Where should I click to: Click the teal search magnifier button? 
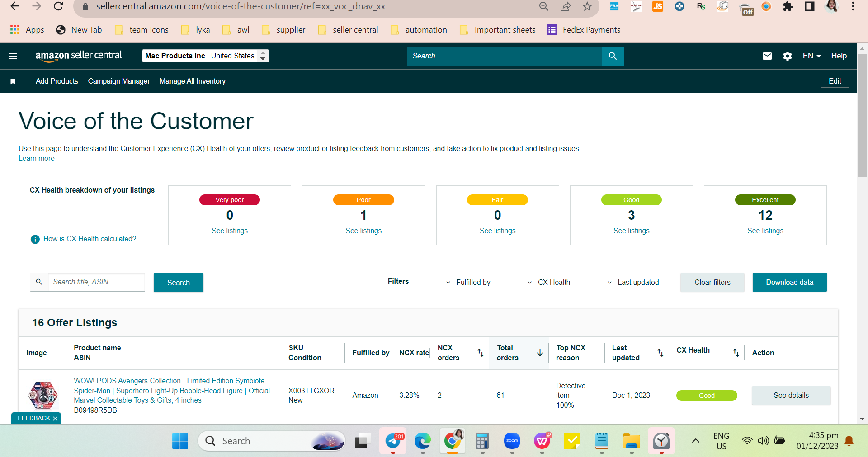tap(613, 56)
